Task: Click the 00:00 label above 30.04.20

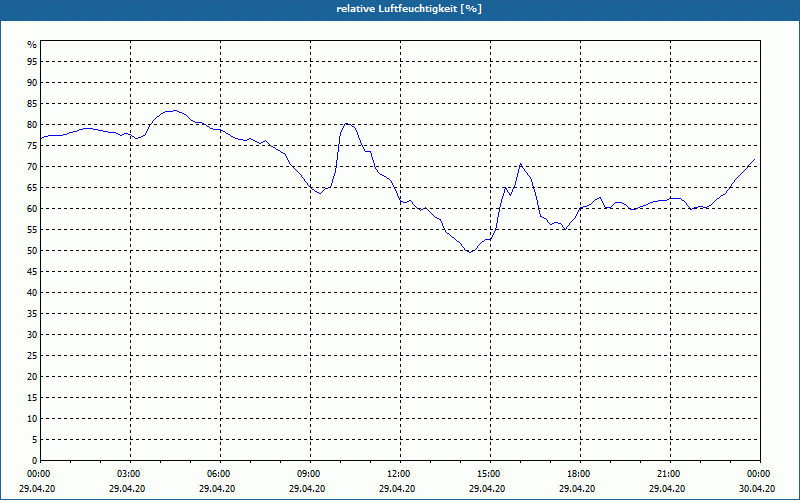Action: tap(758, 474)
